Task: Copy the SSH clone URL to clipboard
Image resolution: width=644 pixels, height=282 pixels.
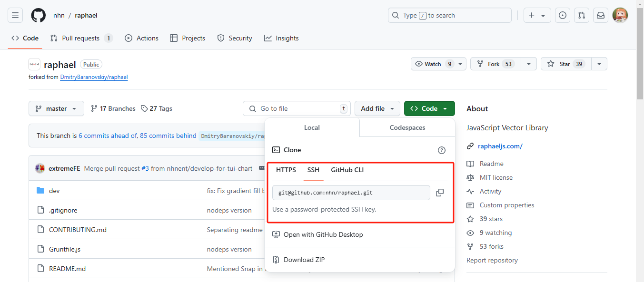Action: coord(440,193)
